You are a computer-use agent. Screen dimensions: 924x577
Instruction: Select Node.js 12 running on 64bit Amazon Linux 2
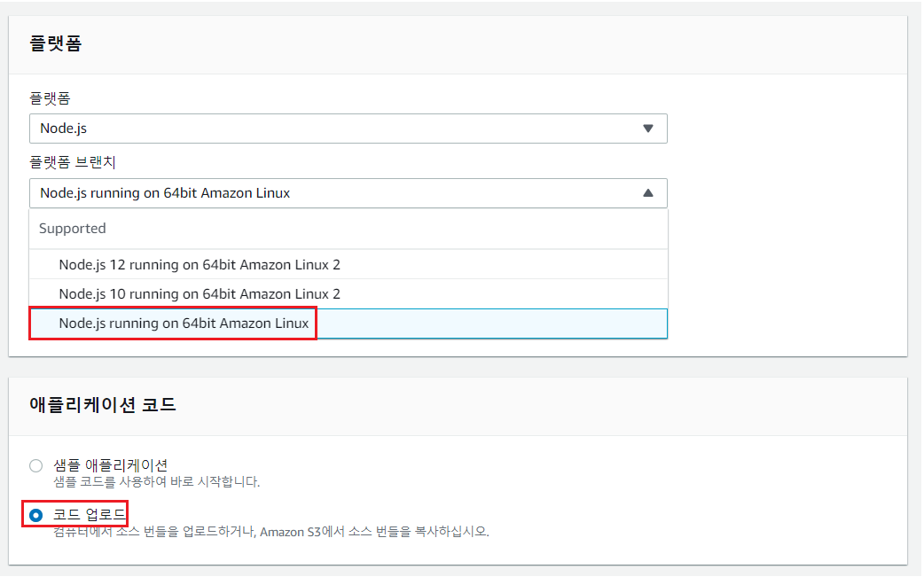348,264
